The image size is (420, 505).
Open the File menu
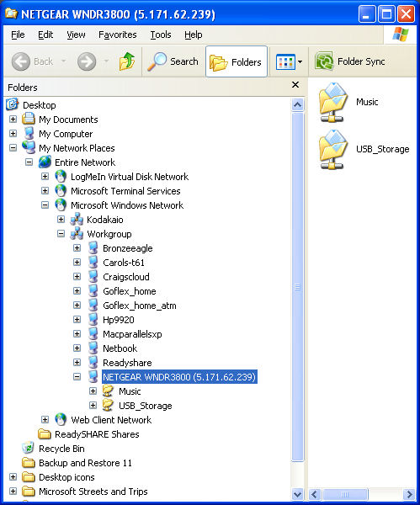(x=18, y=35)
